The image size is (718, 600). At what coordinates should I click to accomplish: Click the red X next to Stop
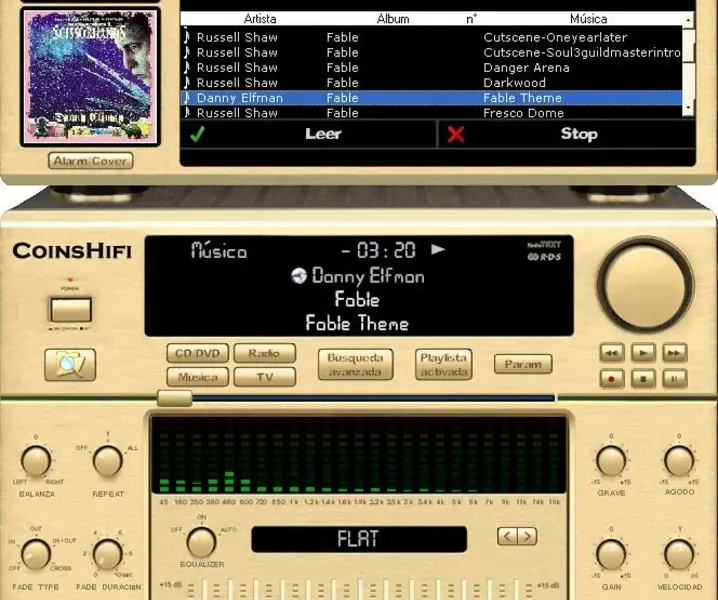coord(456,134)
